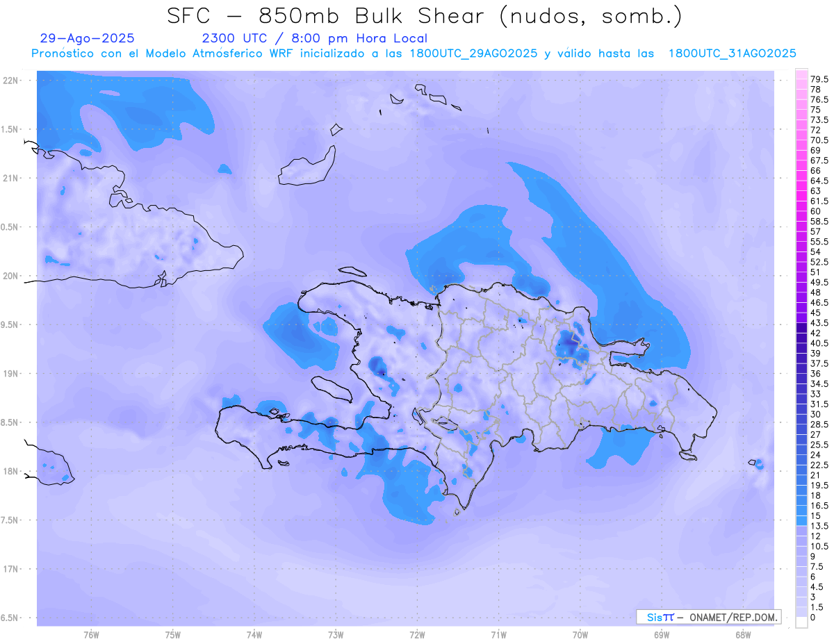The width and height of the screenshot is (834, 644).
Task: Click the '69W' longitude label
Action: 662,634
